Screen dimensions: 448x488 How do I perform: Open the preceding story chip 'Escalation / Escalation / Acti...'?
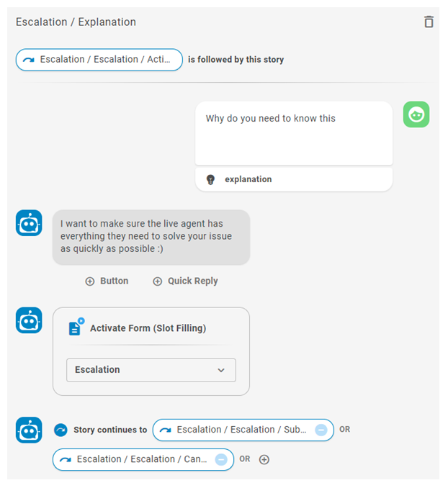99,60
